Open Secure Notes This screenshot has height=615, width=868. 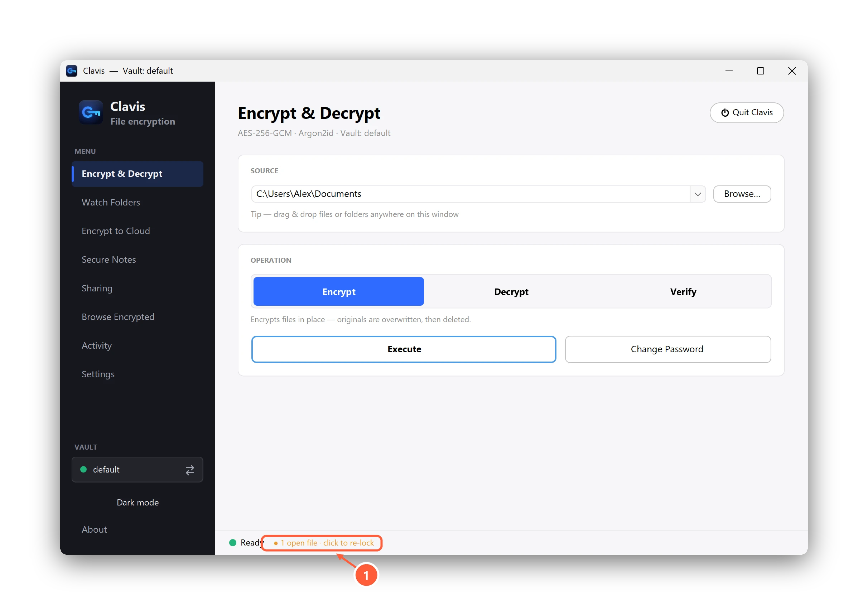(137, 260)
